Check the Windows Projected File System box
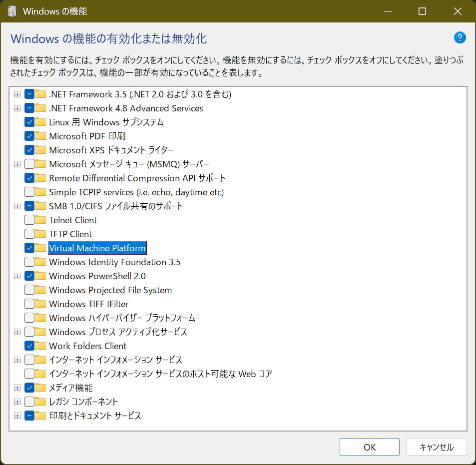 29,290
